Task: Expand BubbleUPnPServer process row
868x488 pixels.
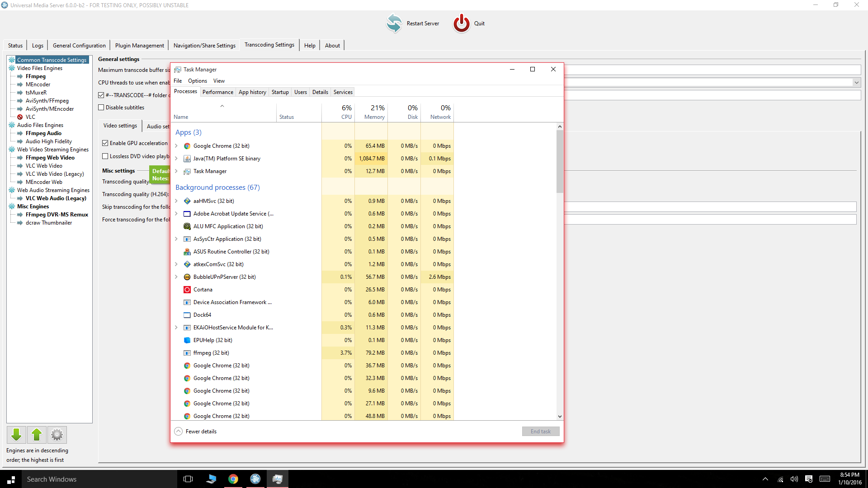Action: 176,277
